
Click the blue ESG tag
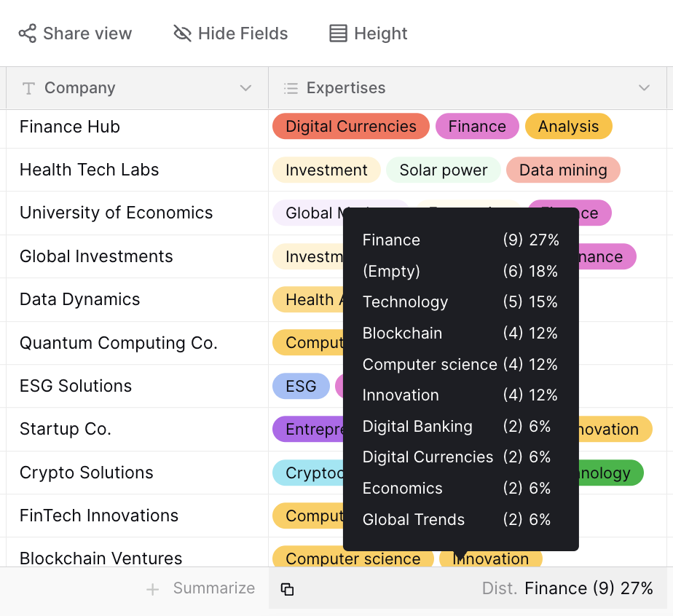(301, 386)
